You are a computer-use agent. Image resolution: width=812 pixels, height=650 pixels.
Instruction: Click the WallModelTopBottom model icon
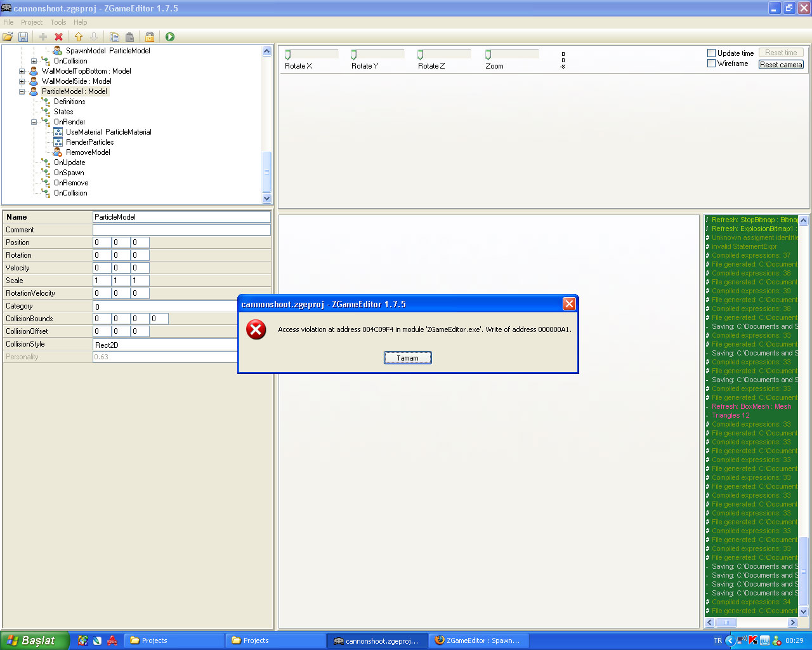click(34, 71)
